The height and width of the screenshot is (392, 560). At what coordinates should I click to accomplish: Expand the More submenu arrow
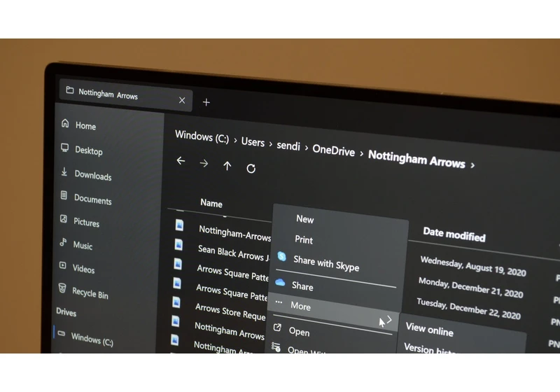[389, 320]
